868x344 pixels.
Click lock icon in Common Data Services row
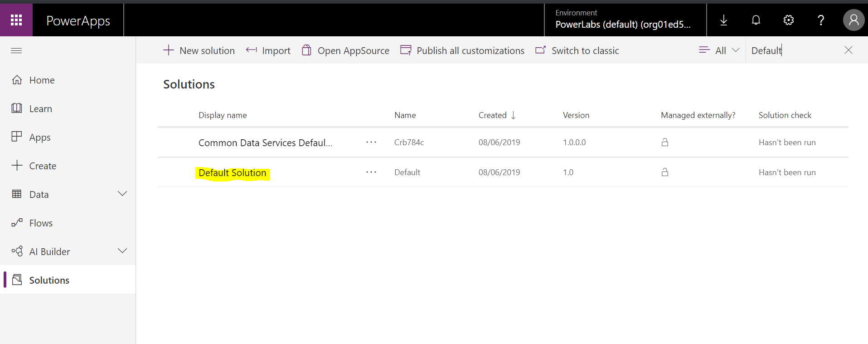664,142
